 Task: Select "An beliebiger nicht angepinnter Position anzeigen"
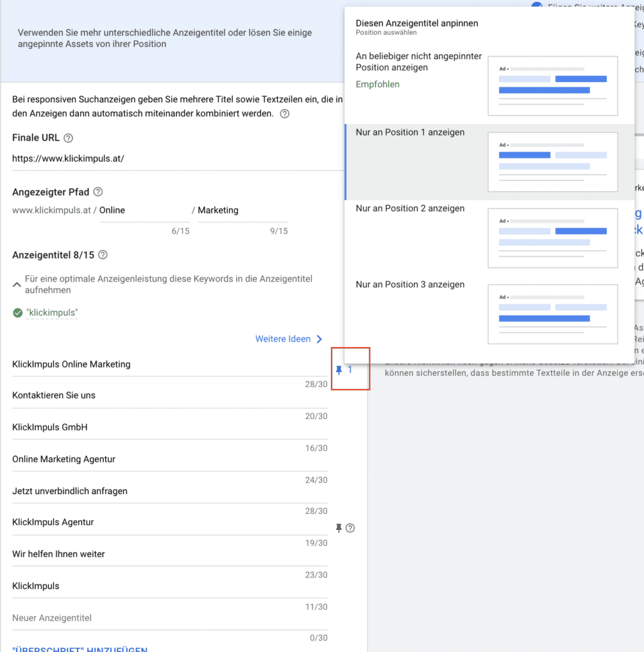click(419, 62)
